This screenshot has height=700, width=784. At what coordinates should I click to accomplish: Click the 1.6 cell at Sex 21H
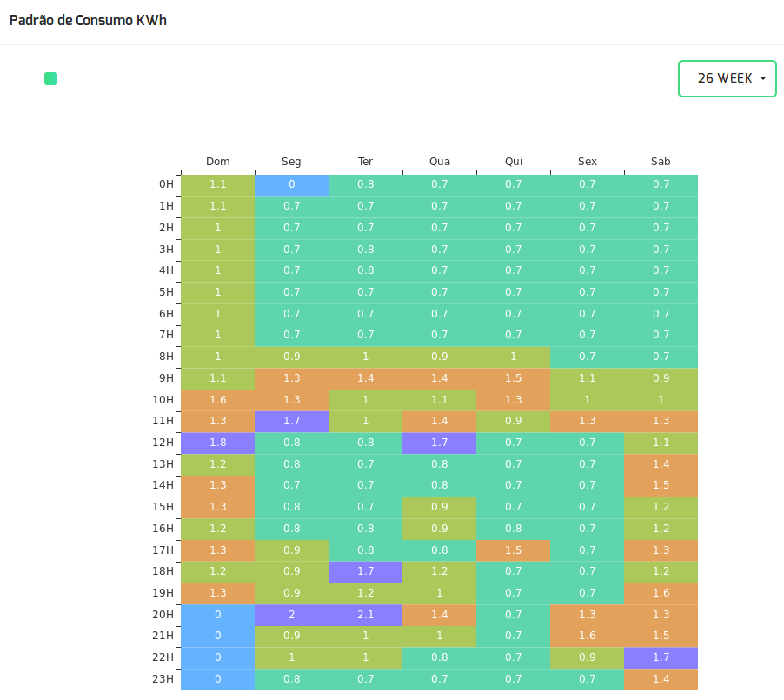click(x=587, y=636)
